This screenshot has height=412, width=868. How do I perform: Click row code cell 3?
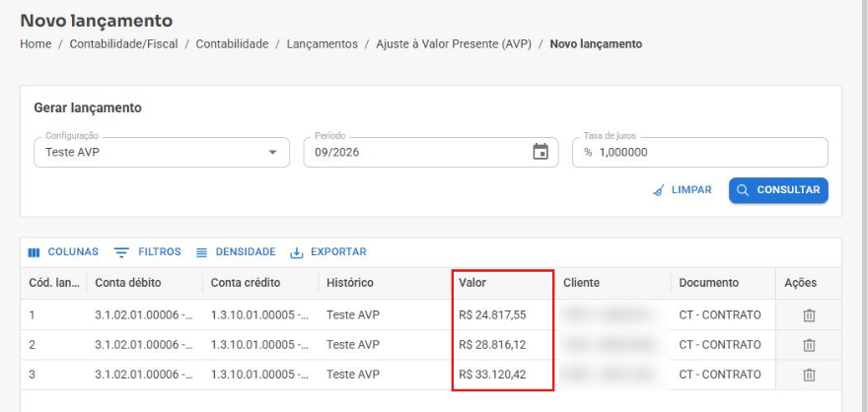pos(53,375)
